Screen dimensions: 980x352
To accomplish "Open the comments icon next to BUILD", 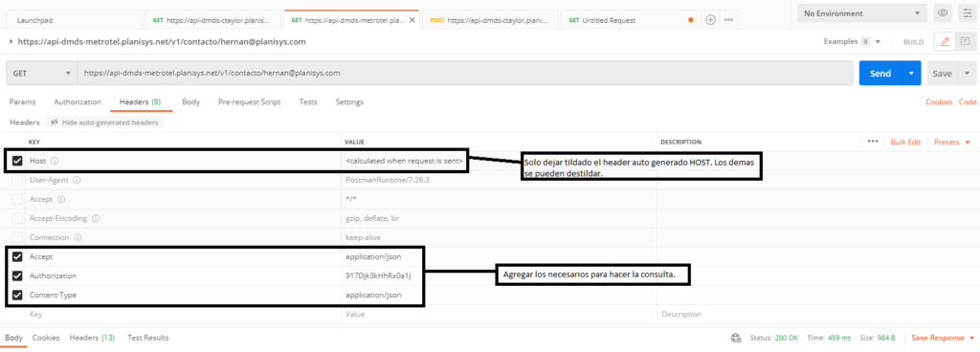I will pyautogui.click(x=965, y=42).
